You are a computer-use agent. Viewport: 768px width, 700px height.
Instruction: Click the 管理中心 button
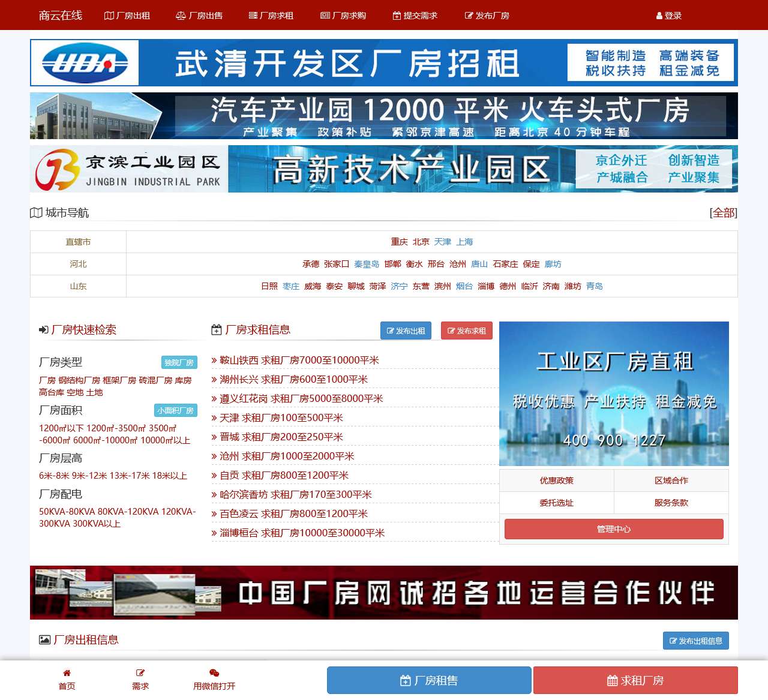tap(614, 529)
